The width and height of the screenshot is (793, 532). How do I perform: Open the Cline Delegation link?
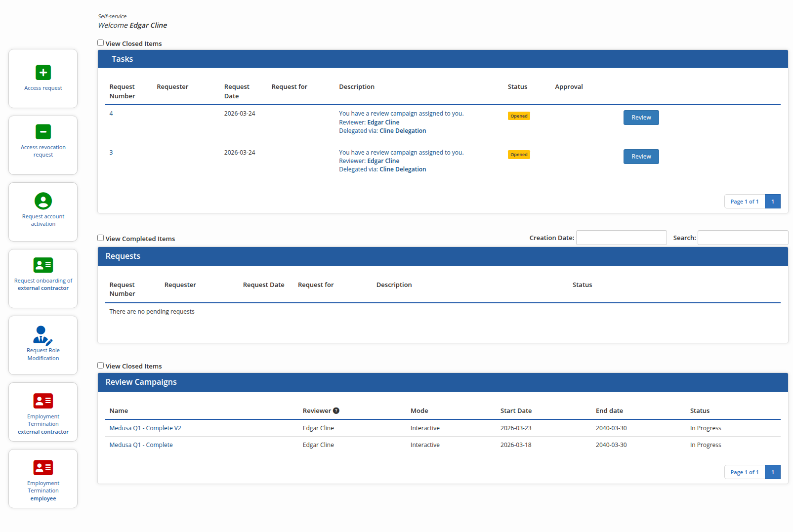pyautogui.click(x=403, y=130)
